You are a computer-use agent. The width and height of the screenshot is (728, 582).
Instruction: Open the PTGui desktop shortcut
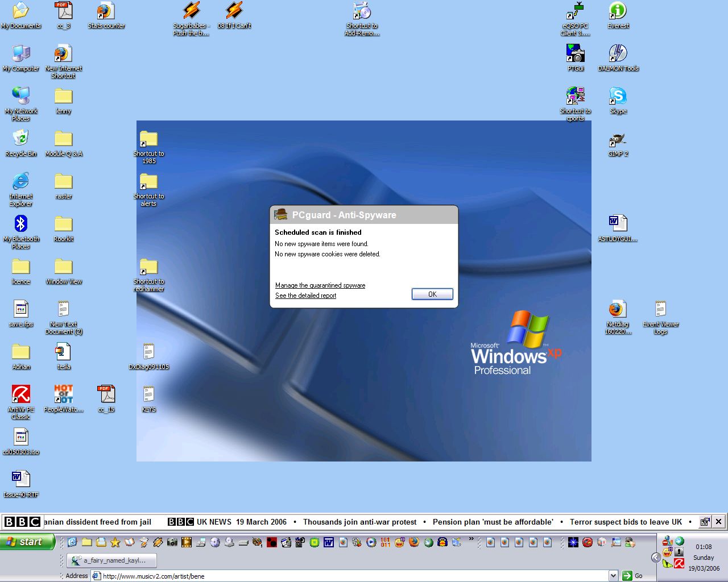576,59
